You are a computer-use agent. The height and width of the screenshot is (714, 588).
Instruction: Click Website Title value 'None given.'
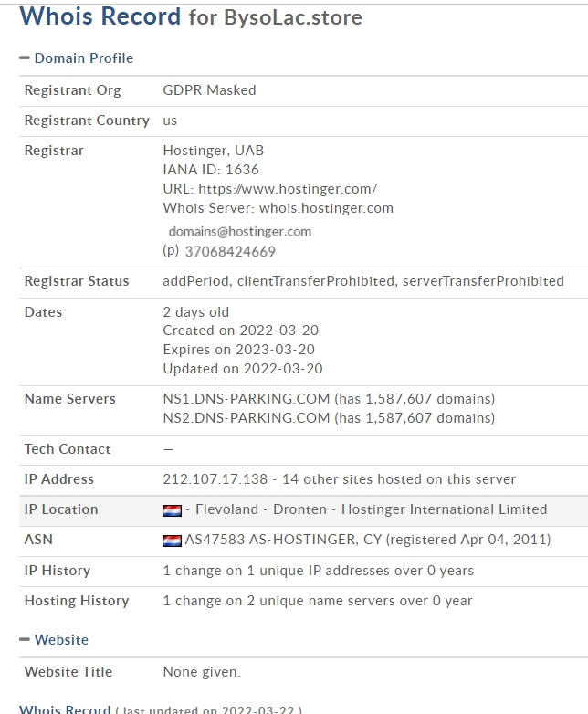(202, 672)
